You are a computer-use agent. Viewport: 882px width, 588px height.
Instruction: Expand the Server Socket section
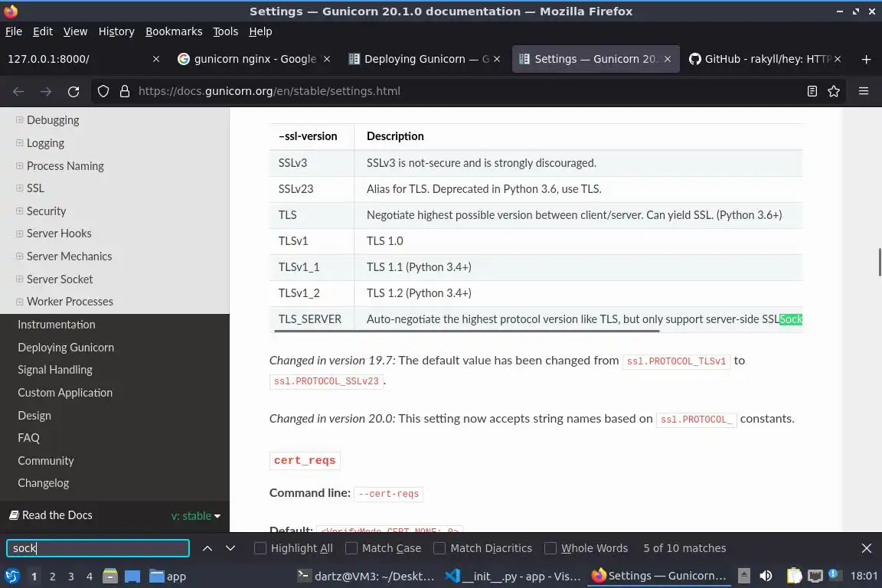(20, 279)
